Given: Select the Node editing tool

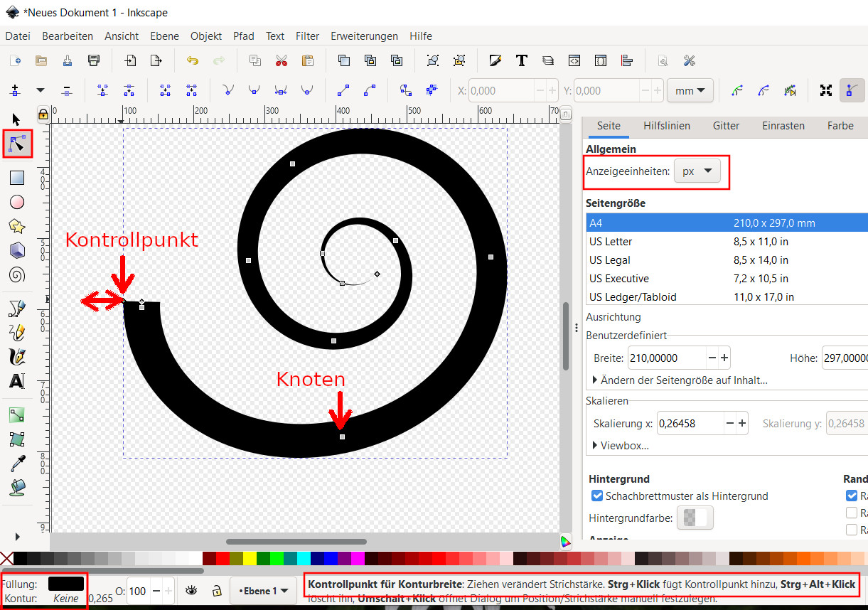Looking at the screenshot, I should click(17, 144).
